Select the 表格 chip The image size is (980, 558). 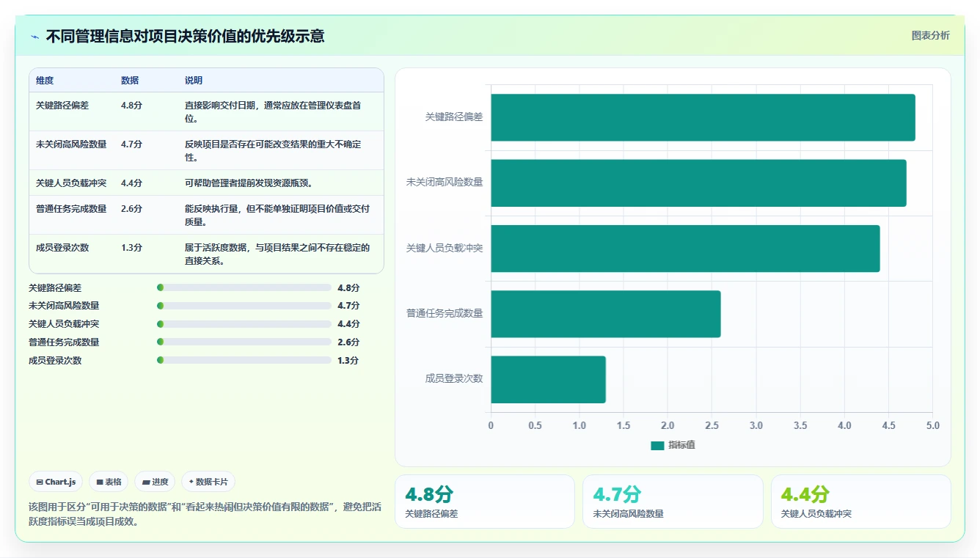[109, 482]
